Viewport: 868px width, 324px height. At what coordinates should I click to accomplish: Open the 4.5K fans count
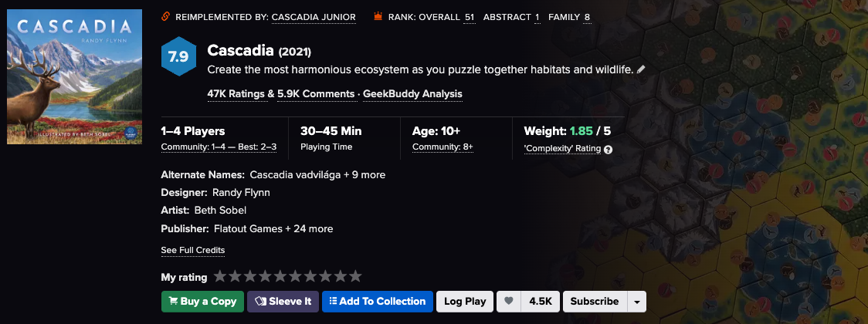[541, 302]
